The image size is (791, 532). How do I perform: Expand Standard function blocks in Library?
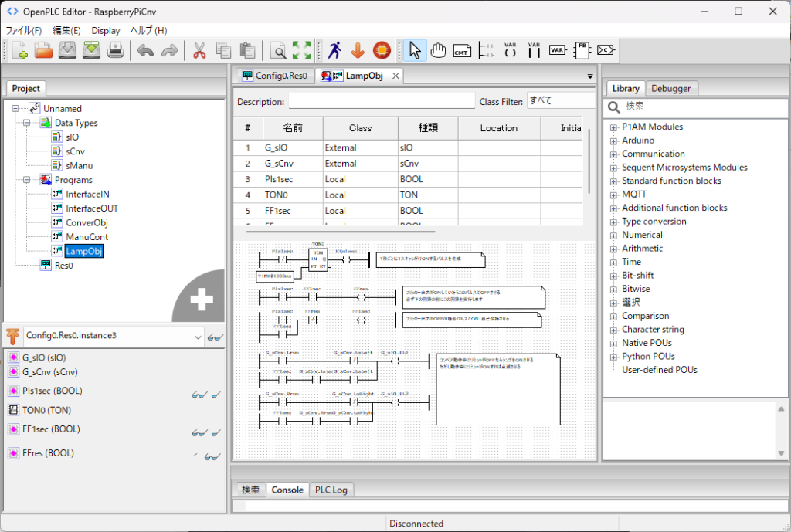613,181
